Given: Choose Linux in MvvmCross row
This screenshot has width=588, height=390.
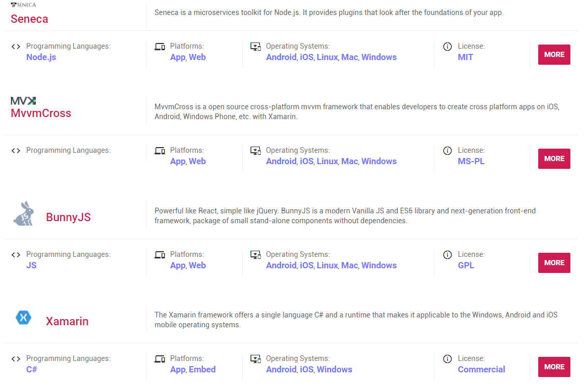Looking at the screenshot, I should click(327, 162).
